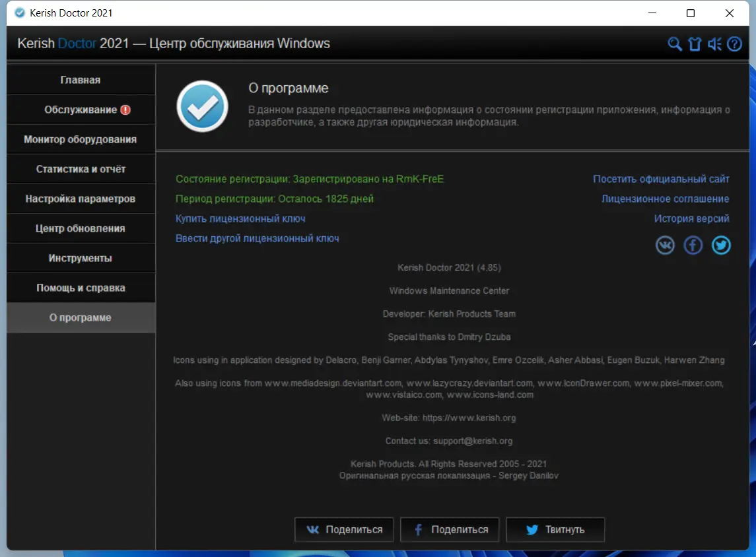Screen dimensions: 756x557
Task: Click Developer: Kerish Products Team text
Action: point(449,314)
